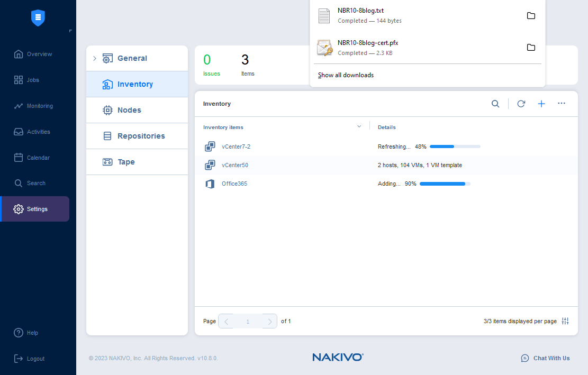Go to the previous page arrow
This screenshot has height=375, width=588.
[226, 322]
